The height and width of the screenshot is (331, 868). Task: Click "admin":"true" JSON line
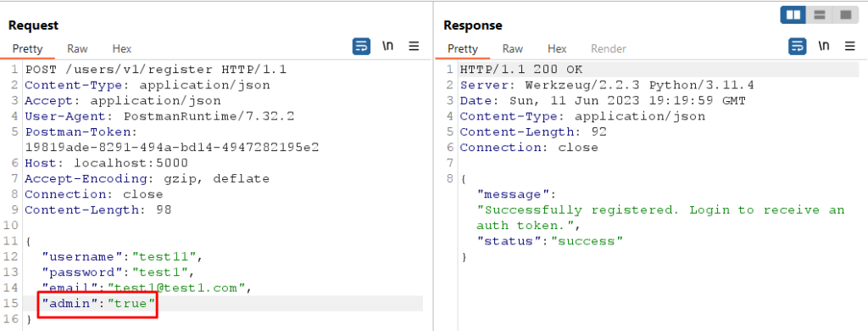tap(98, 303)
